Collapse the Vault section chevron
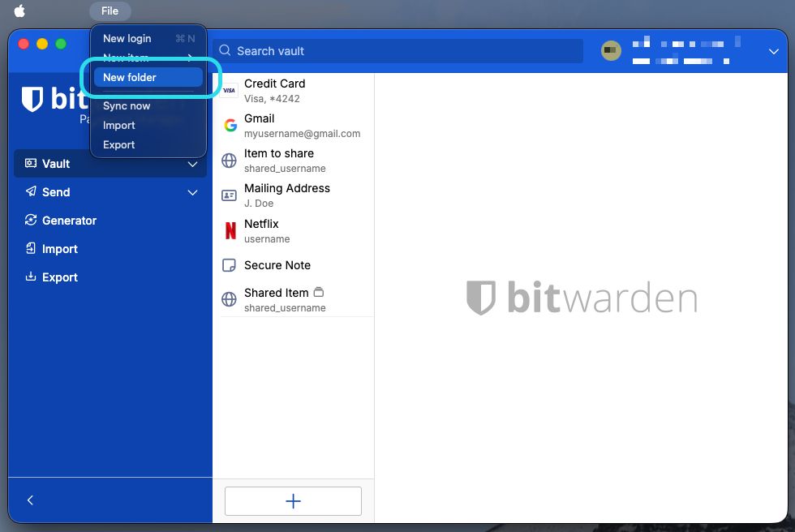Image resolution: width=795 pixels, height=532 pixels. pos(193,163)
